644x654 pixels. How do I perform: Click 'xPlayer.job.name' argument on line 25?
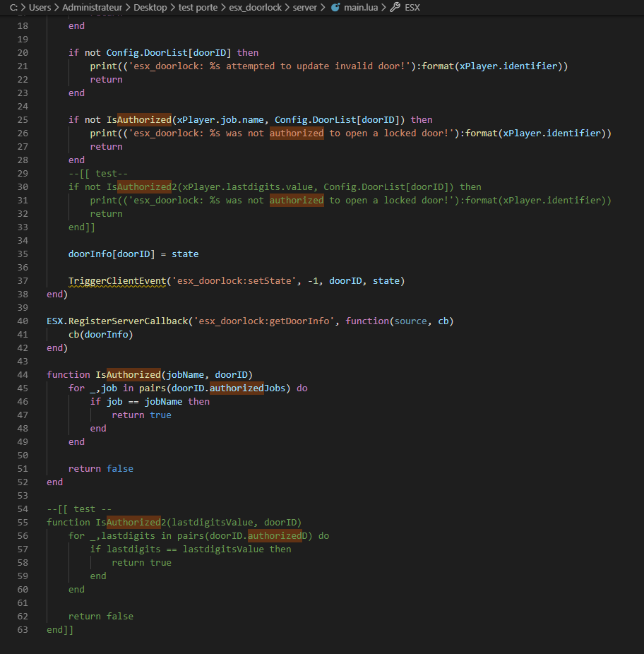(x=220, y=119)
